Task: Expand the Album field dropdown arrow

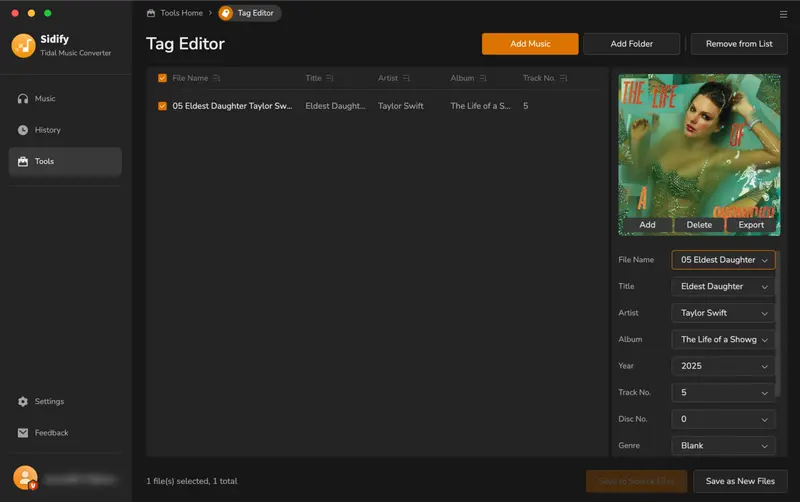Action: (764, 340)
